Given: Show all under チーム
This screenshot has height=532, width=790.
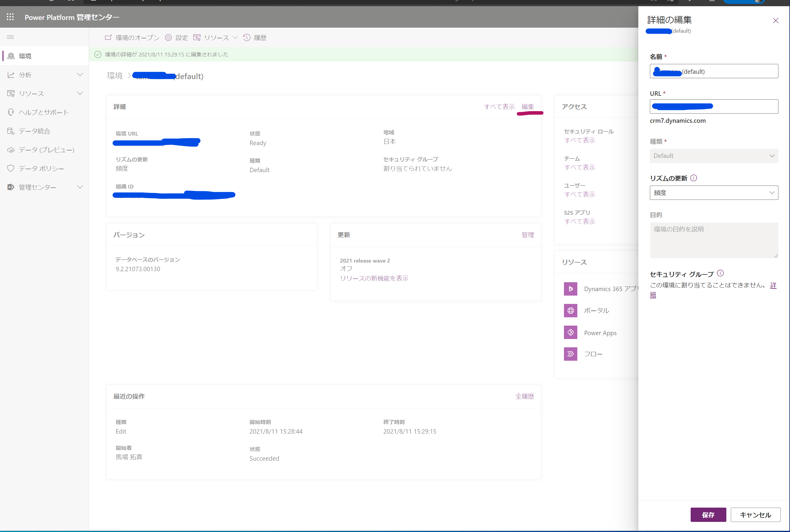Looking at the screenshot, I should coord(580,167).
